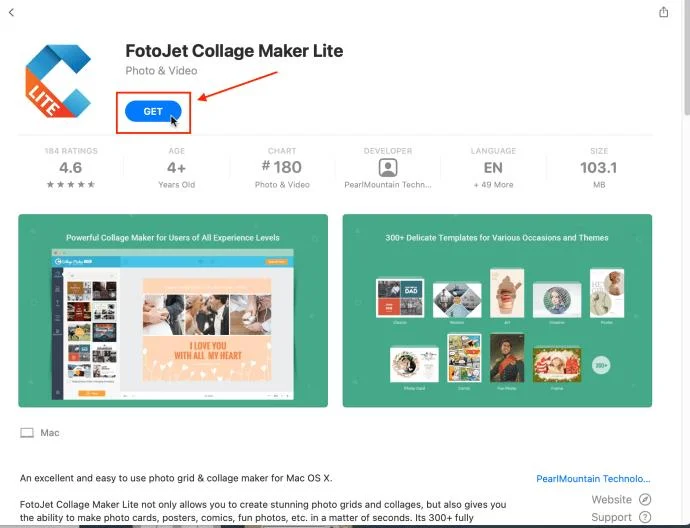Click the Mac device icon

pos(27,433)
